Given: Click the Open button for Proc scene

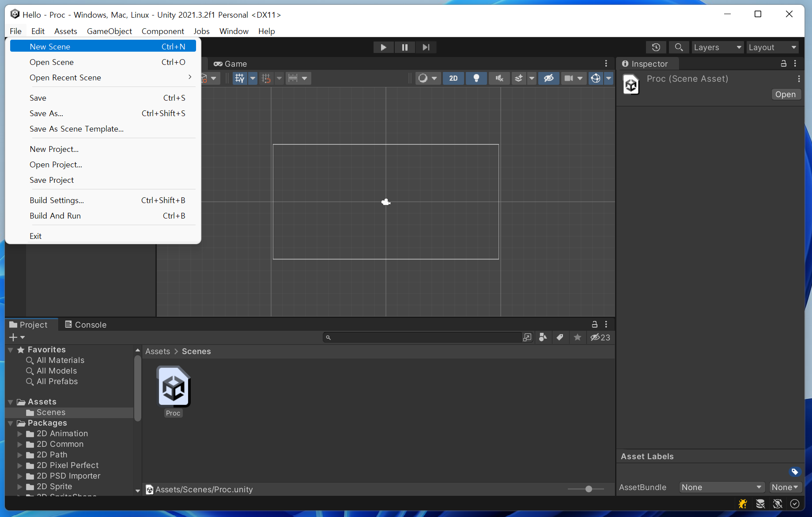Looking at the screenshot, I should pyautogui.click(x=786, y=94).
